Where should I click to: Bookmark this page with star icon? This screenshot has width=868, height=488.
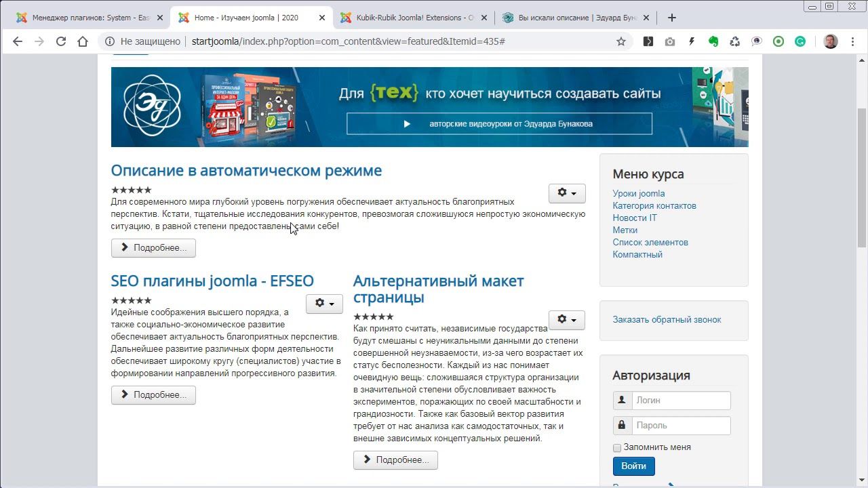pos(620,41)
